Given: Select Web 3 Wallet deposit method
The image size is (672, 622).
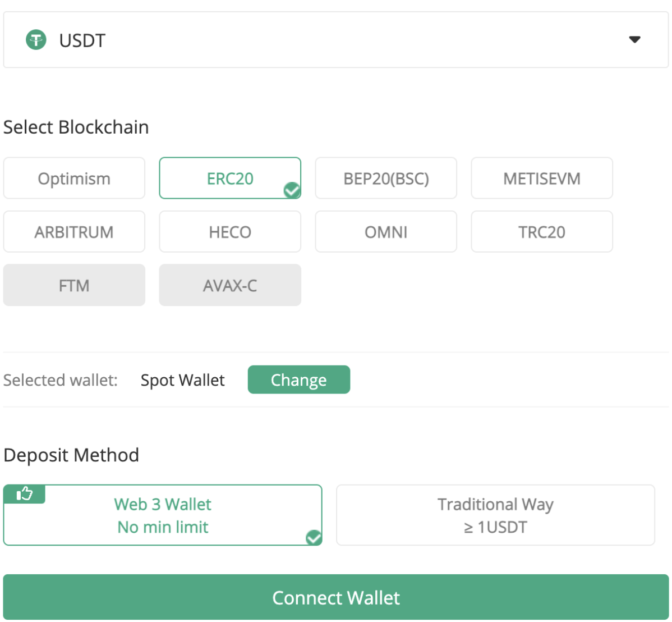Looking at the screenshot, I should [x=163, y=515].
